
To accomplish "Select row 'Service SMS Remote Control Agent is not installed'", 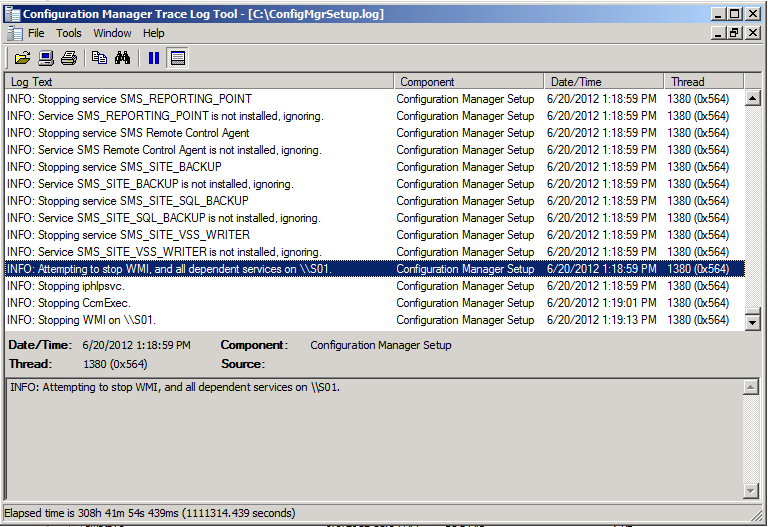I will click(x=375, y=150).
